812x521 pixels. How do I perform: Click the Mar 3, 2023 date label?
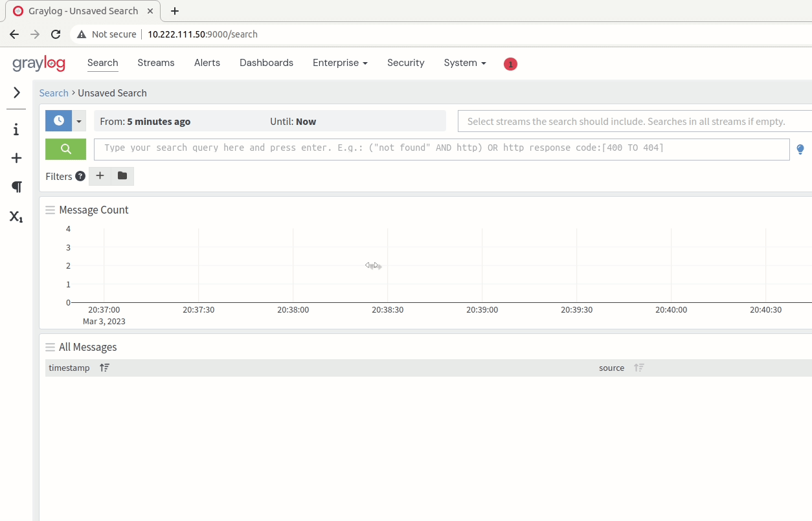(x=104, y=321)
